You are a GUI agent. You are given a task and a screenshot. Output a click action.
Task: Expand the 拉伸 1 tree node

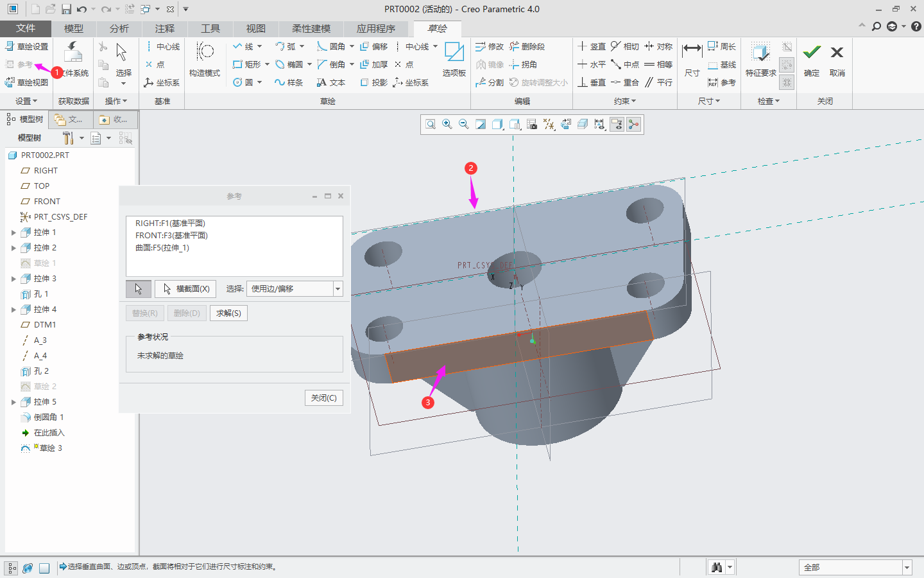click(13, 232)
